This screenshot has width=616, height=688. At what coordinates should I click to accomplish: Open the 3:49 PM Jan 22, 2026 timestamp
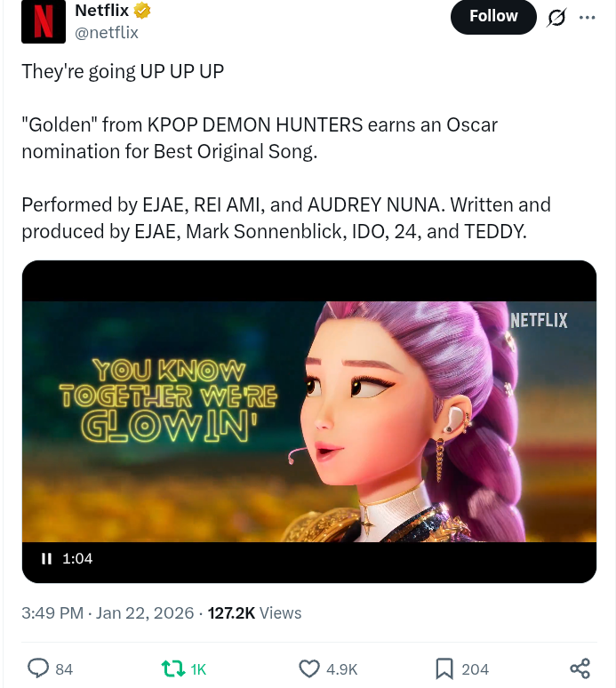pos(106,613)
